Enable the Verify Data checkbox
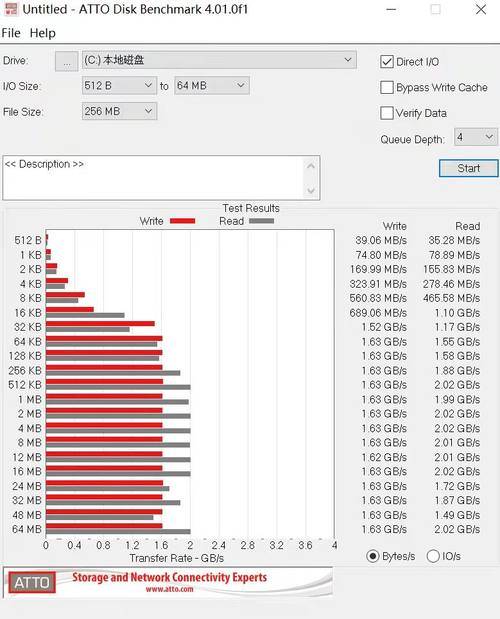 (387, 113)
